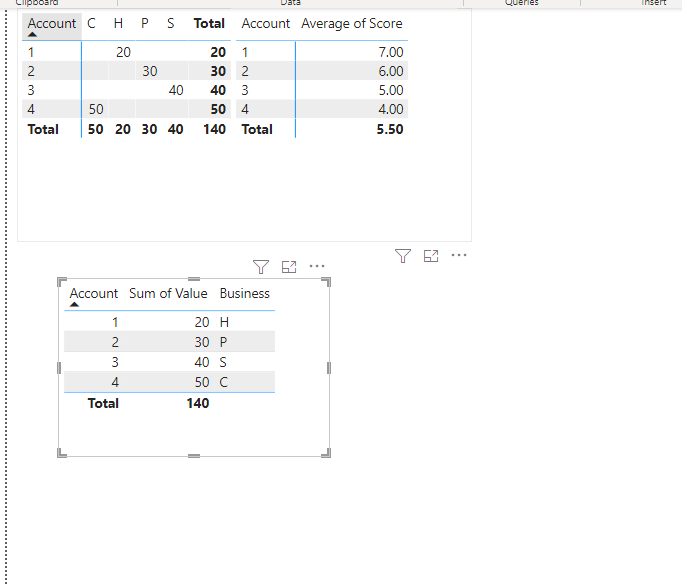This screenshot has height=584, width=682.
Task: Click the top-right resize handle of selected table
Action: [327, 282]
